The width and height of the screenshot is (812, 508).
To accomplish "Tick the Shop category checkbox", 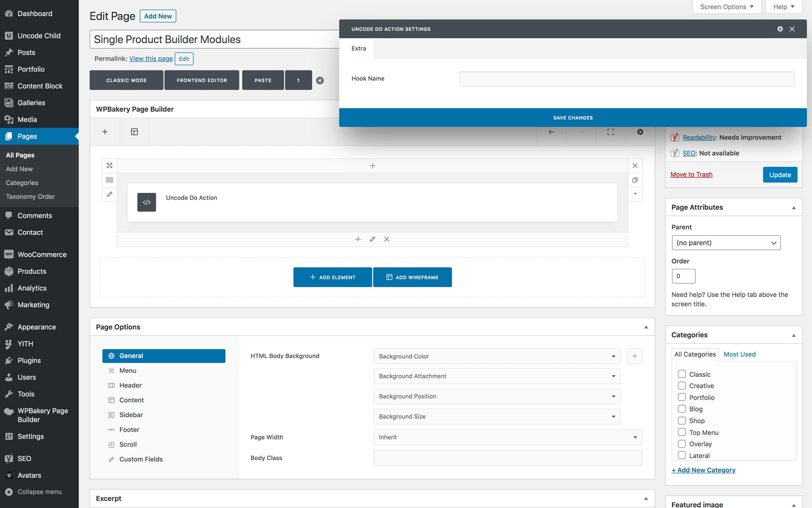I will pyautogui.click(x=682, y=421).
